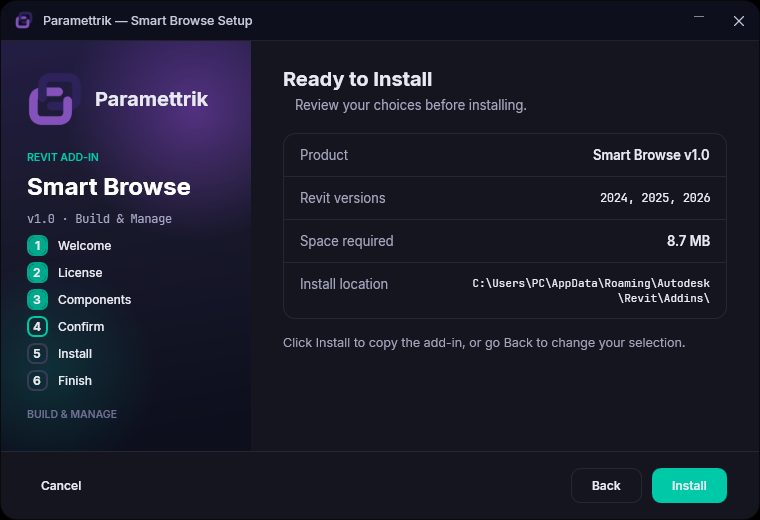This screenshot has height=520, width=760.
Task: Select step 3 number badge for Components
Action: [37, 300]
